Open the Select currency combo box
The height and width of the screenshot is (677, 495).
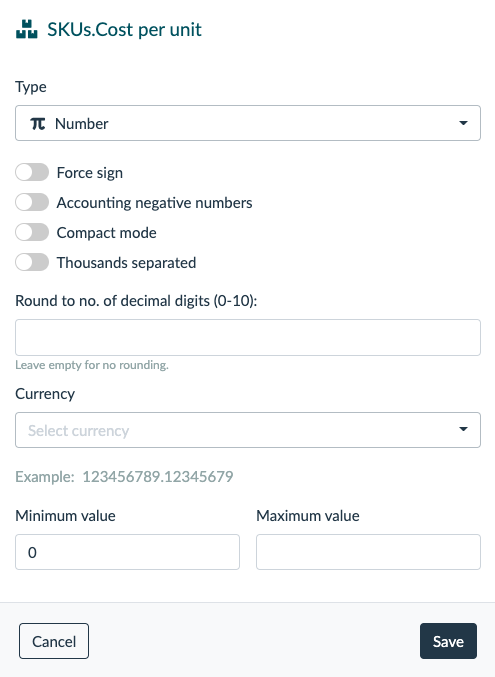(x=248, y=430)
